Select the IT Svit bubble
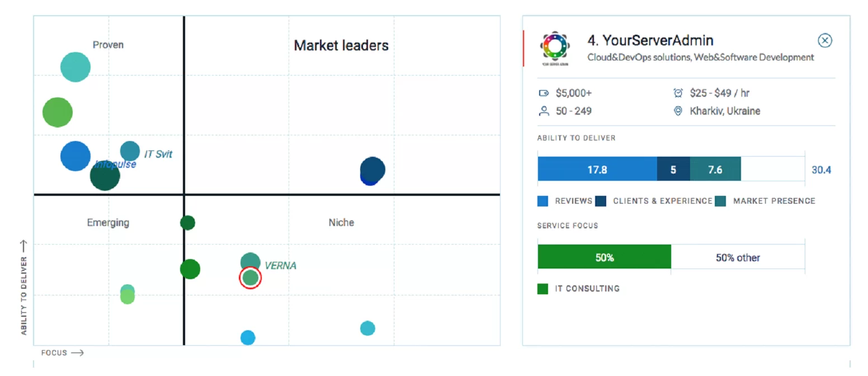Screen dimensions: 868x376 tap(130, 151)
